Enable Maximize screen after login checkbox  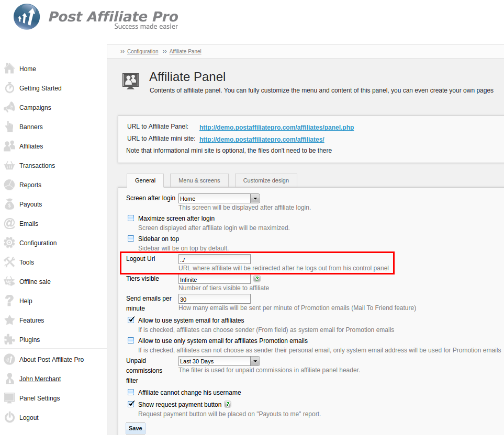[x=131, y=218]
